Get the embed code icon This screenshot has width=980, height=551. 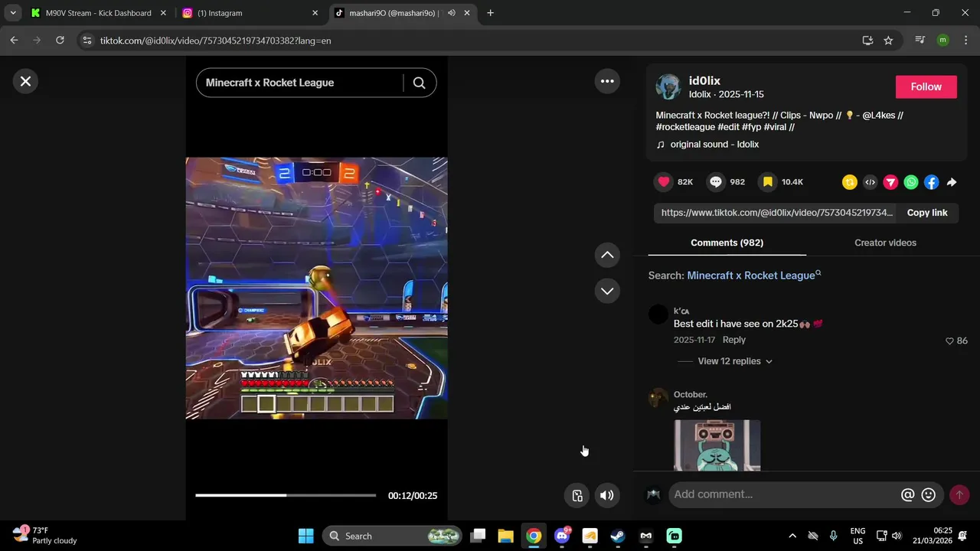point(870,182)
